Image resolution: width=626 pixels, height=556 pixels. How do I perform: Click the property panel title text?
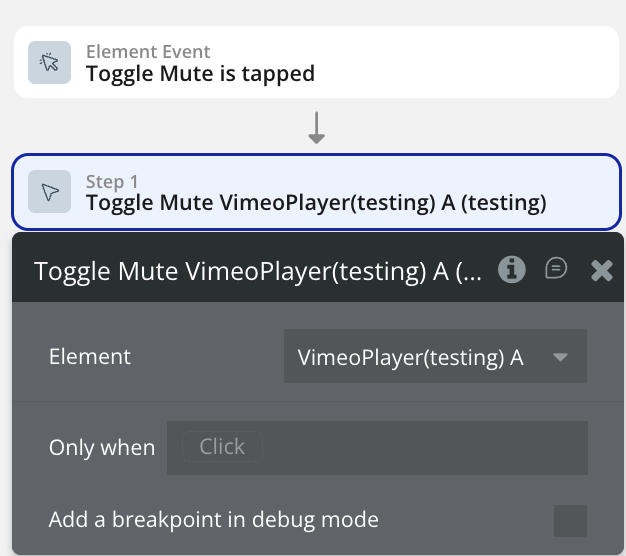(x=258, y=271)
